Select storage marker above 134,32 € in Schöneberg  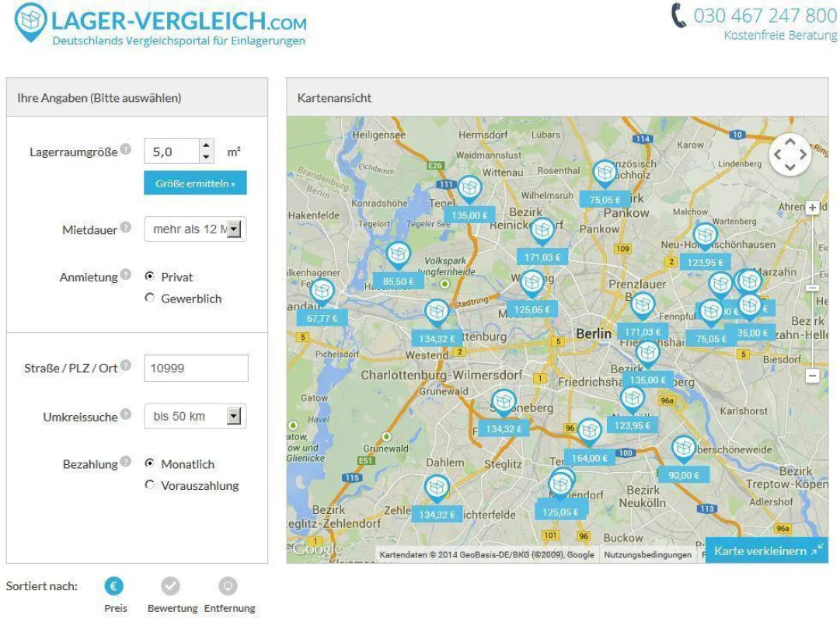[x=504, y=402]
